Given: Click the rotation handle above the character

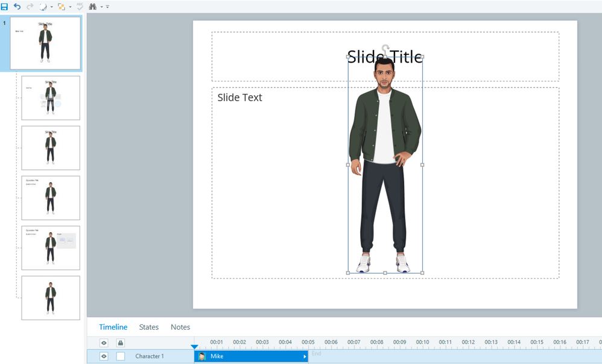Looking at the screenshot, I should (x=385, y=47).
